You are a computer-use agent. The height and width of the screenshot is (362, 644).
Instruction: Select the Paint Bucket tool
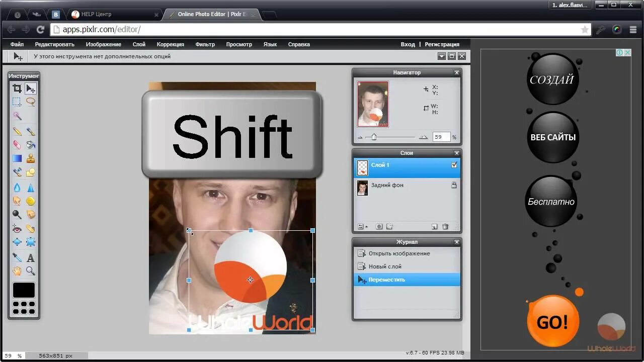(31, 145)
